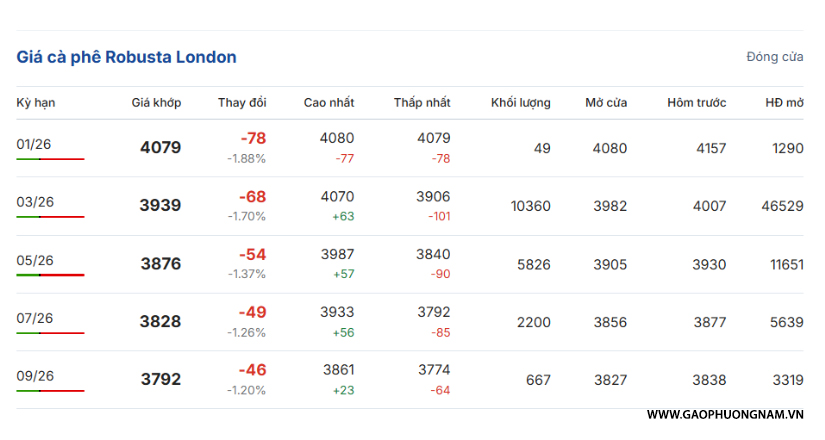Select the "Kỳ hạn" column header

pos(35,103)
